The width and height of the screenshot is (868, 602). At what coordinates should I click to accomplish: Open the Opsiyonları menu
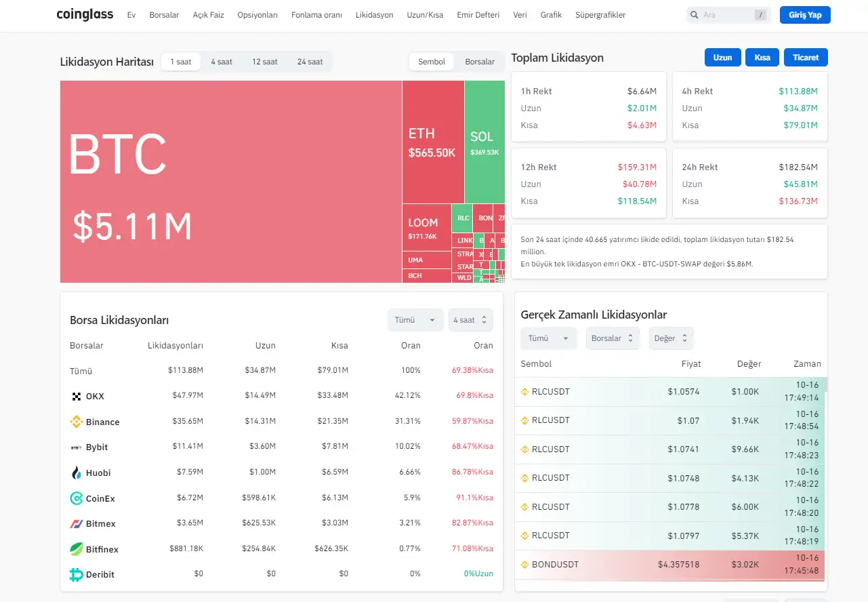[x=257, y=15]
